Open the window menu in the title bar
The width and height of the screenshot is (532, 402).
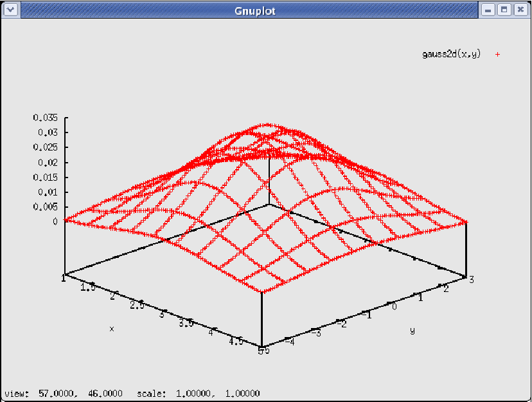[x=10, y=10]
